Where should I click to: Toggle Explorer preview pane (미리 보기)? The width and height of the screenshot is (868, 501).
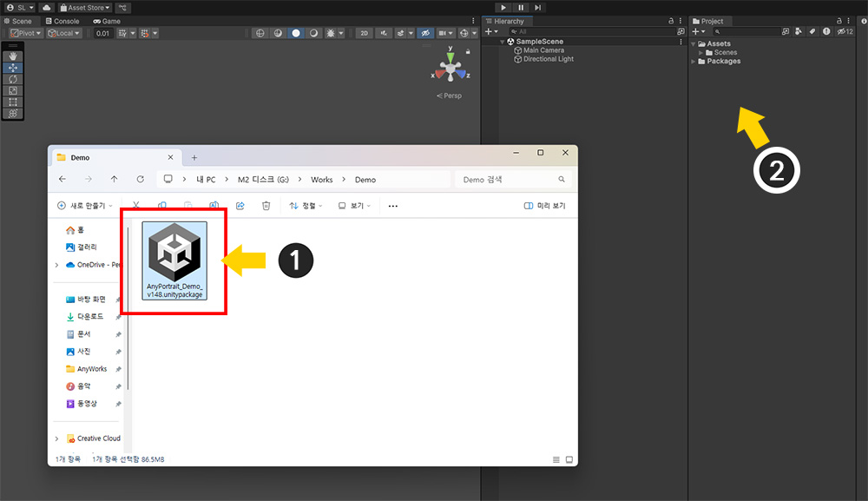(x=545, y=206)
